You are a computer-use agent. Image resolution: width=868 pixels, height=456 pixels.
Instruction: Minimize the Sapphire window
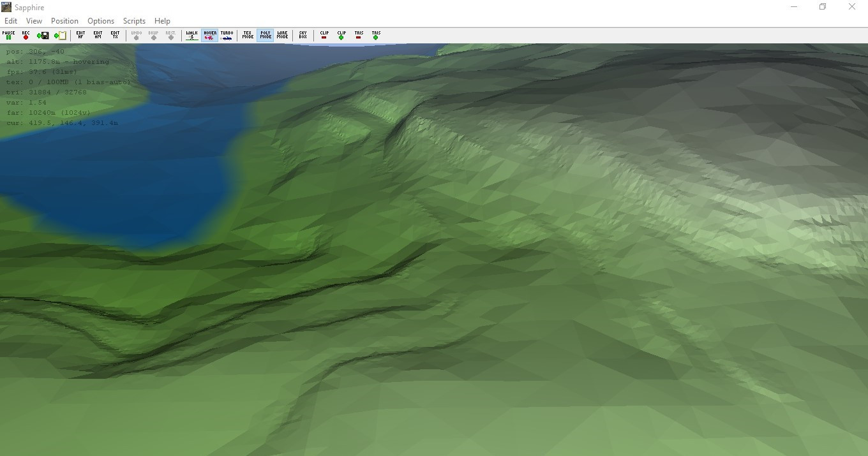(794, 7)
